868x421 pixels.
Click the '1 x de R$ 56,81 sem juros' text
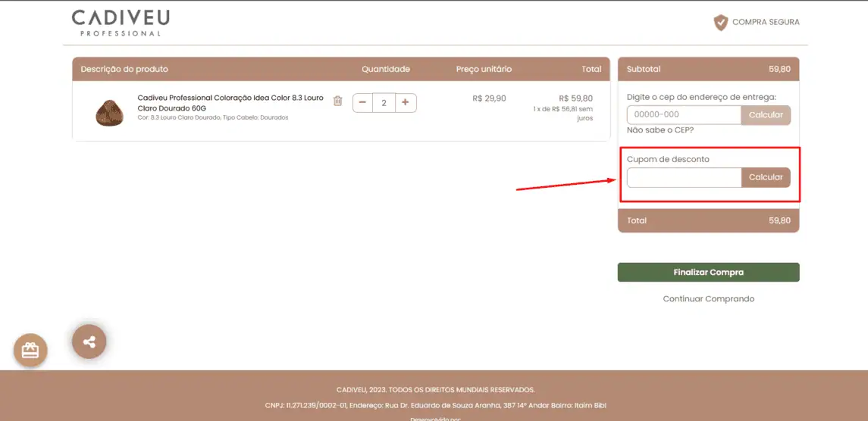[x=563, y=114]
